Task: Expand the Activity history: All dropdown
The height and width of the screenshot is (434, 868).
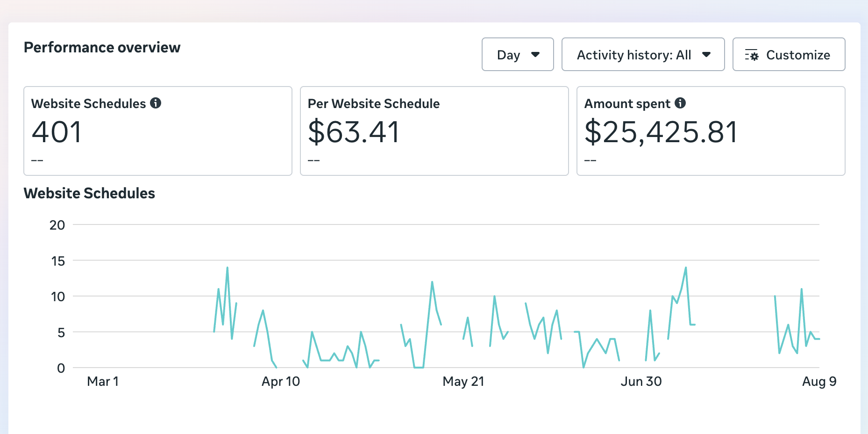Action: (643, 55)
